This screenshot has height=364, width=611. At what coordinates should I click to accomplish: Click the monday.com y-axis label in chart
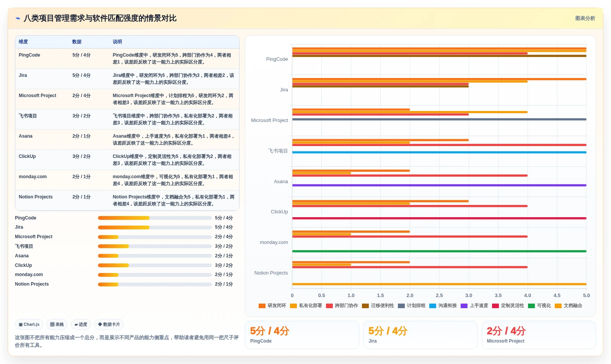tap(274, 242)
